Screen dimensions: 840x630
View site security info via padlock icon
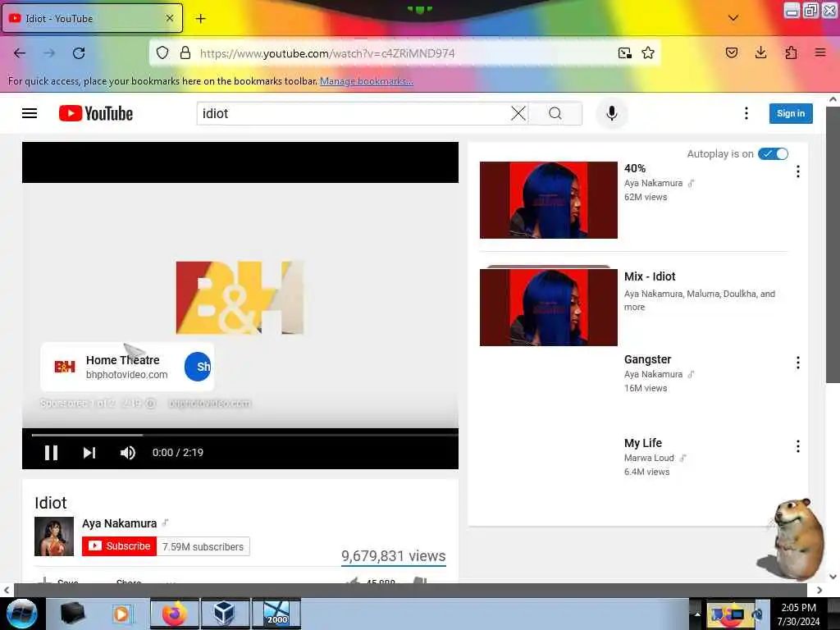(185, 53)
